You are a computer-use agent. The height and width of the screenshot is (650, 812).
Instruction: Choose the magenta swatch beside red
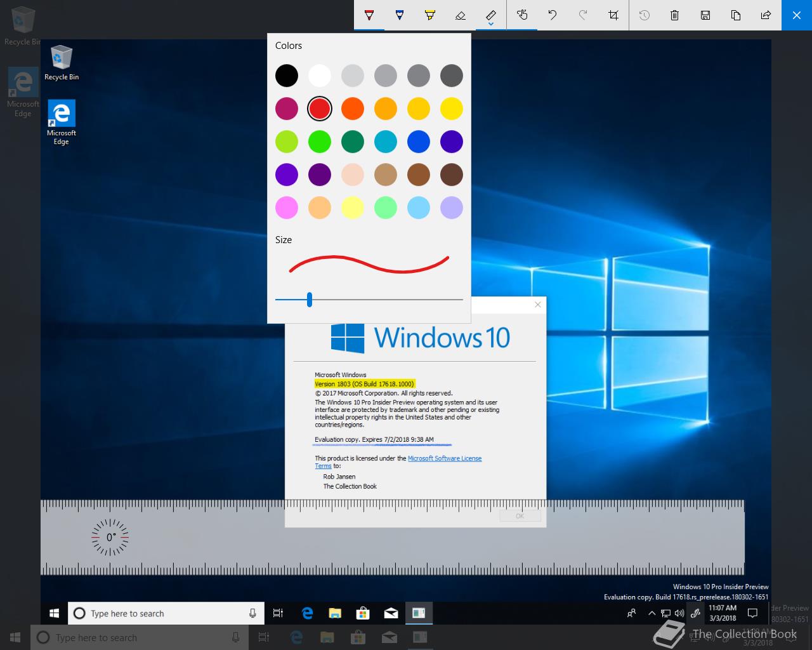287,109
